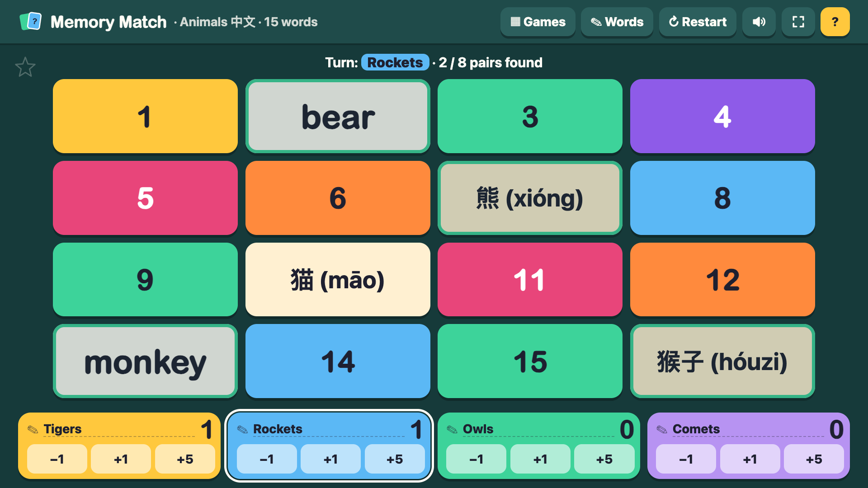Click the matched bear card

click(338, 117)
